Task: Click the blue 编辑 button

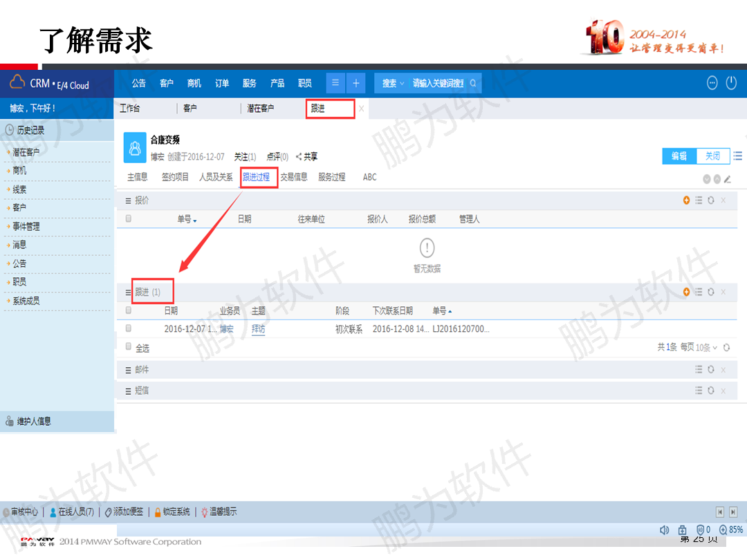Action: tap(679, 156)
